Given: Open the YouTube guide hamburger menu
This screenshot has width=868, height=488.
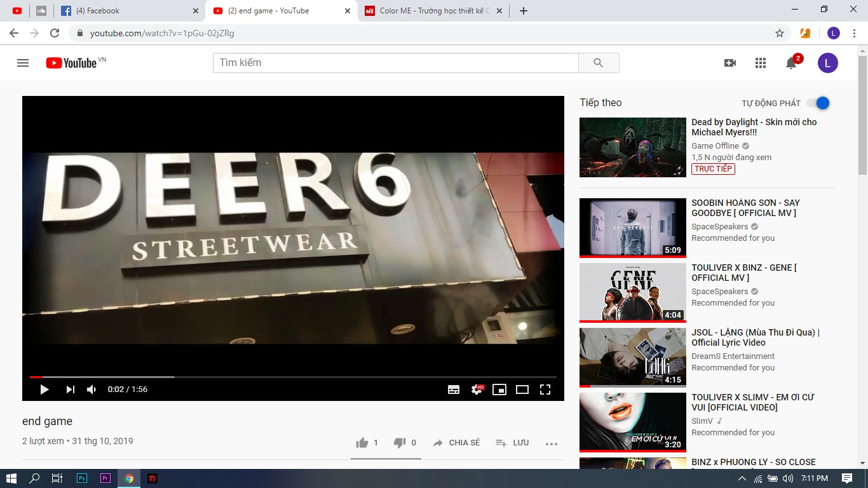Looking at the screenshot, I should coord(23,63).
